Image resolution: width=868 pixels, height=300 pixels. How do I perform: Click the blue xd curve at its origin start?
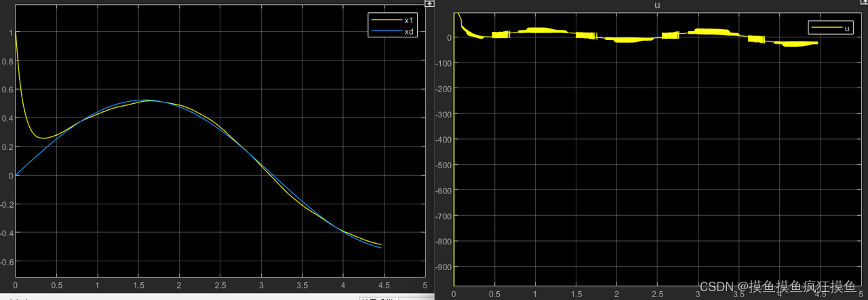(16, 174)
